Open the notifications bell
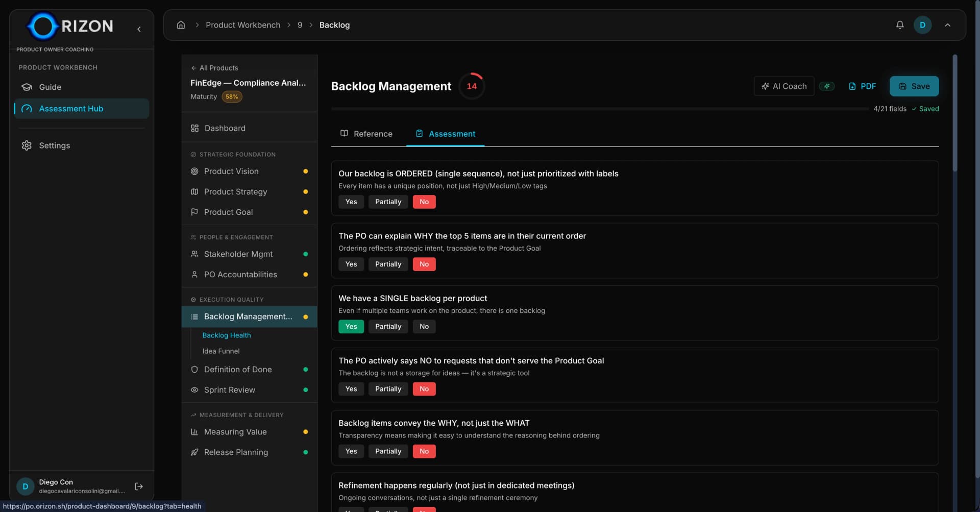The image size is (980, 512). [x=899, y=25]
